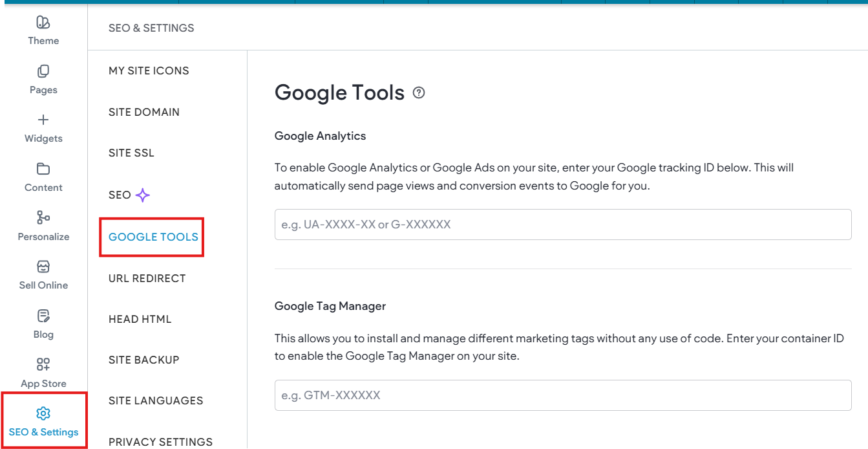Open the Content folder icon
The height and width of the screenshot is (449, 868).
pyautogui.click(x=43, y=169)
